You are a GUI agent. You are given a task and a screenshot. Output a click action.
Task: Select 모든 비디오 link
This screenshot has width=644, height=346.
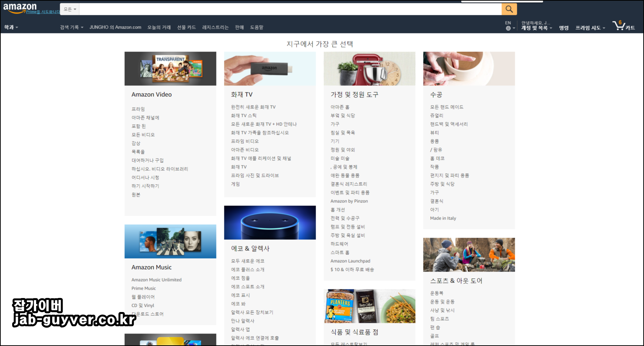[143, 135]
